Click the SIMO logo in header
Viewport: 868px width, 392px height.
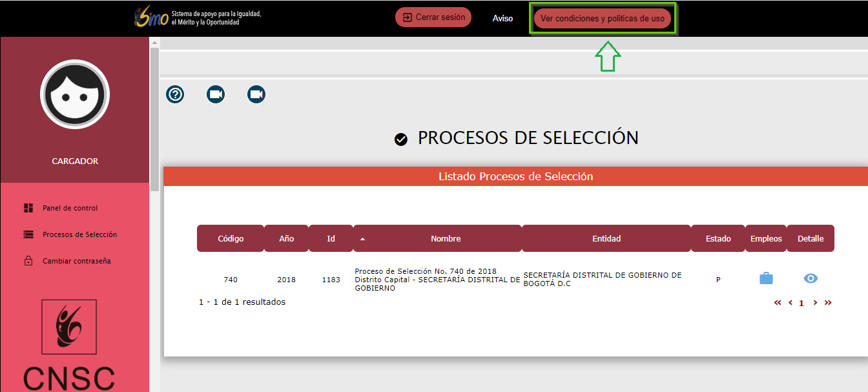pos(151,18)
